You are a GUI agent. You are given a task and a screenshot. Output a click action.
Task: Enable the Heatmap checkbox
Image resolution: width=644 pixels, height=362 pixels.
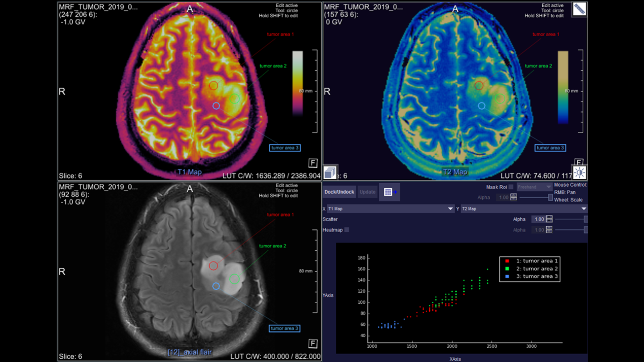(347, 230)
